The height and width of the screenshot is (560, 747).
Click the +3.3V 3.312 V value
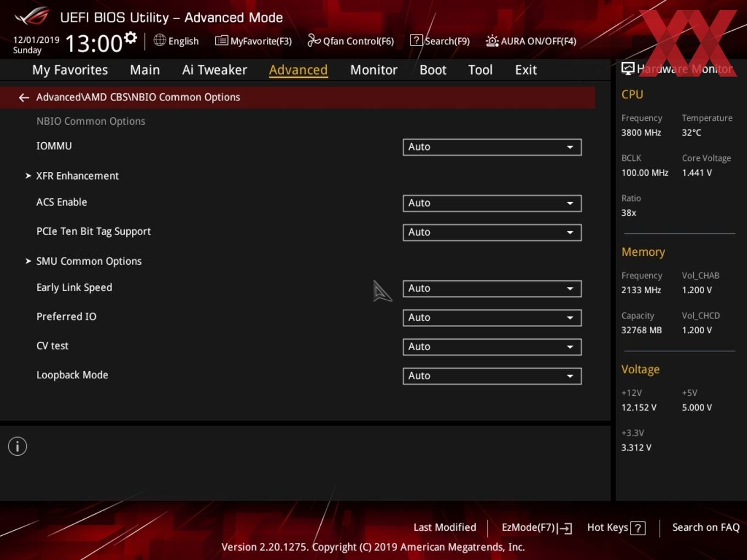click(636, 447)
